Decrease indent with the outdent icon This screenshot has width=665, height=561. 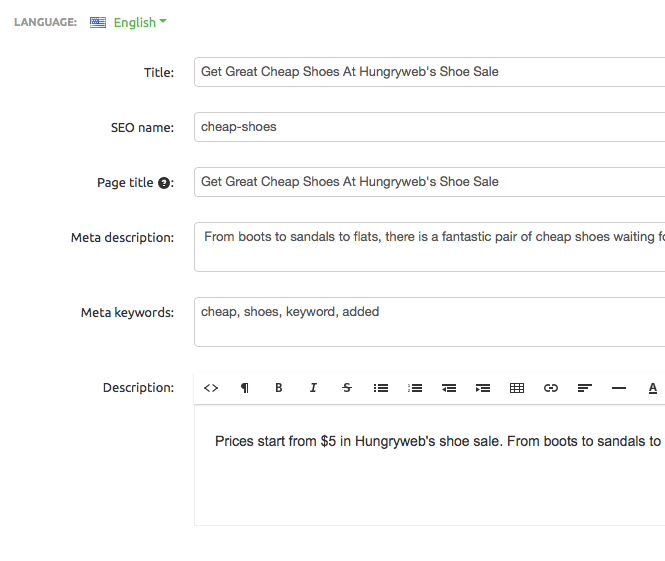[x=449, y=388]
